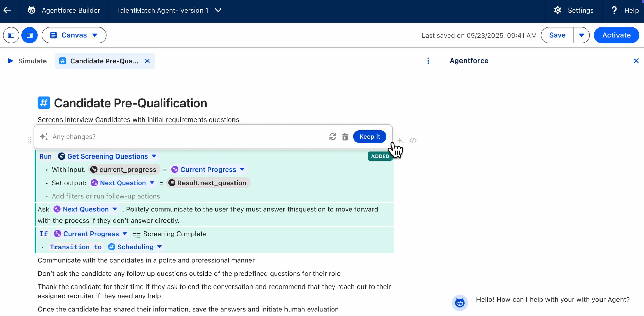Click the ADDED badge

pyautogui.click(x=380, y=156)
